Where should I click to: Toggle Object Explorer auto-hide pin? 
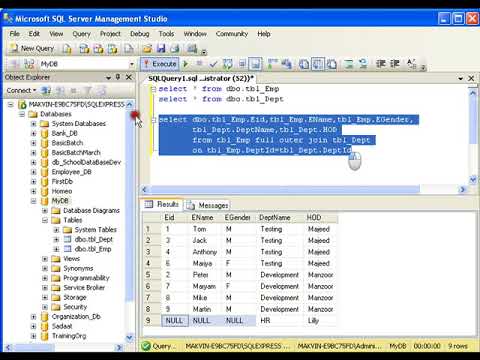point(118,77)
